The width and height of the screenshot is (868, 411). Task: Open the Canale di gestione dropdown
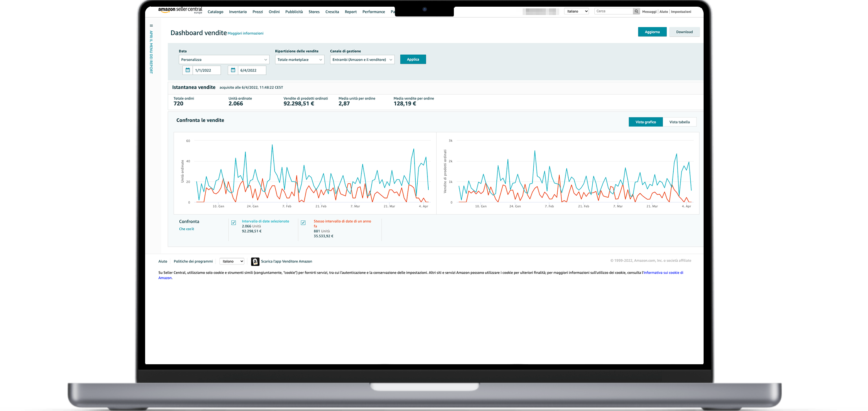362,60
